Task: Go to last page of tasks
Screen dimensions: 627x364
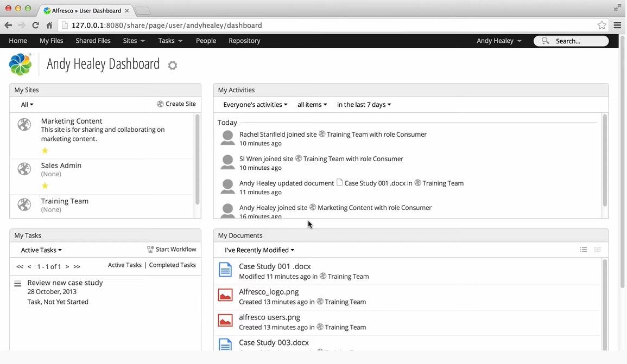Action: (x=77, y=266)
